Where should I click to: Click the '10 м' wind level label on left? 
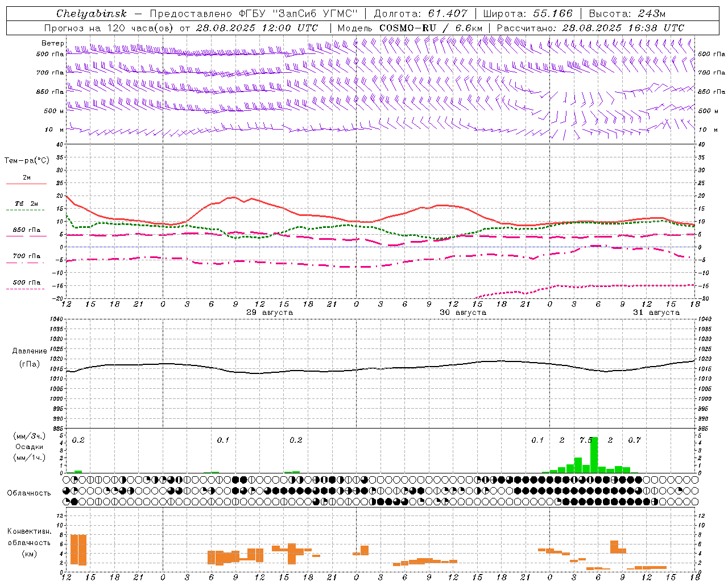pyautogui.click(x=55, y=130)
